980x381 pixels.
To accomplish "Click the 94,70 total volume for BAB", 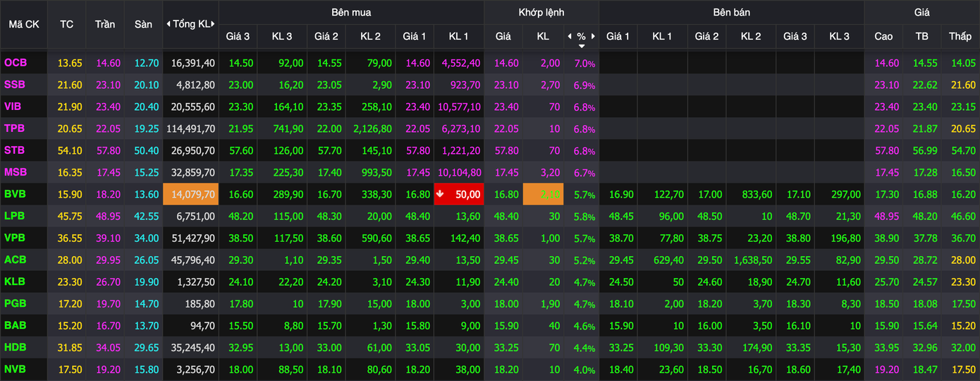I will pos(203,325).
